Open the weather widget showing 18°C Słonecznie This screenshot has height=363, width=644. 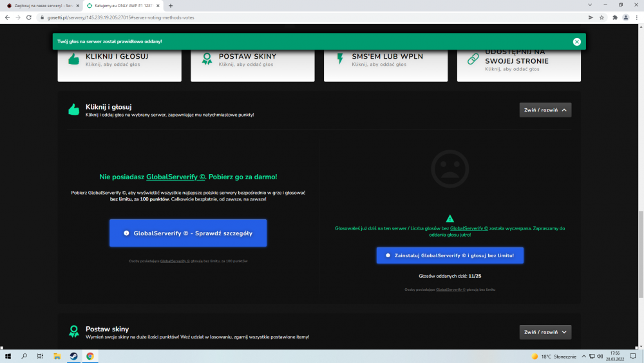point(554,357)
